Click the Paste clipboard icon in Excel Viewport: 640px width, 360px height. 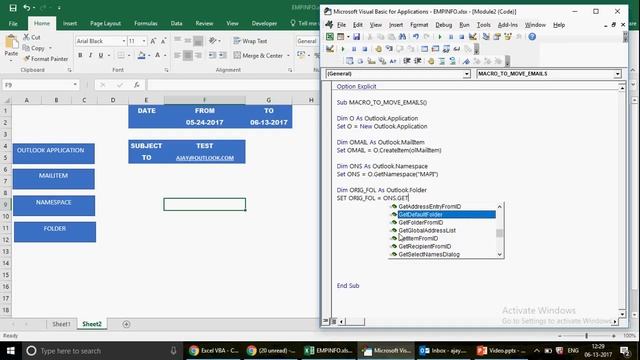(11, 42)
